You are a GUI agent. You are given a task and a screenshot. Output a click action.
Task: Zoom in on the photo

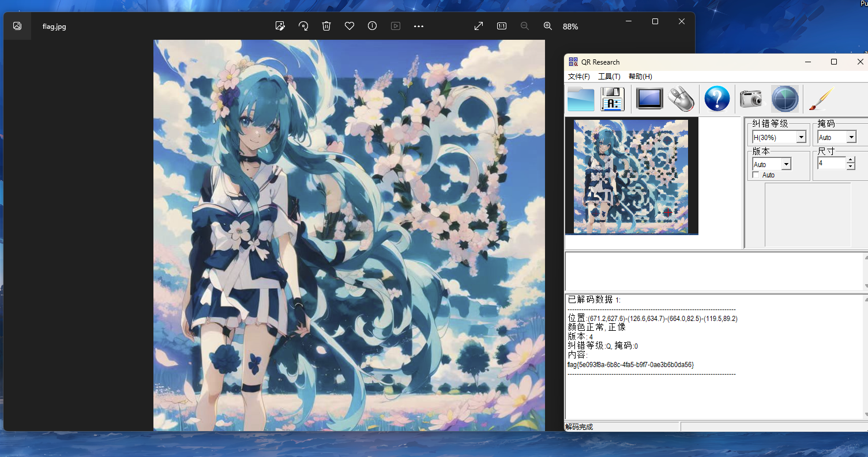tap(548, 26)
